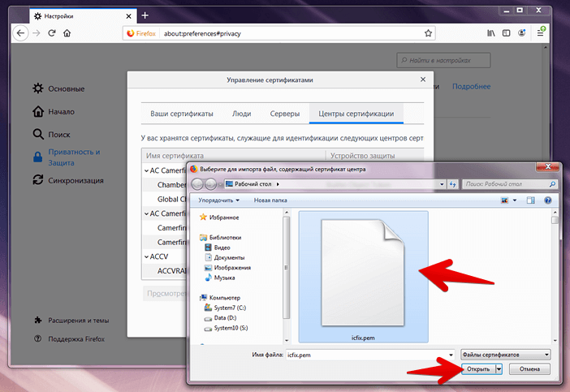This screenshot has height=392, width=570.
Task: Toggle the preview pane icon in file dialog
Action: [531, 199]
